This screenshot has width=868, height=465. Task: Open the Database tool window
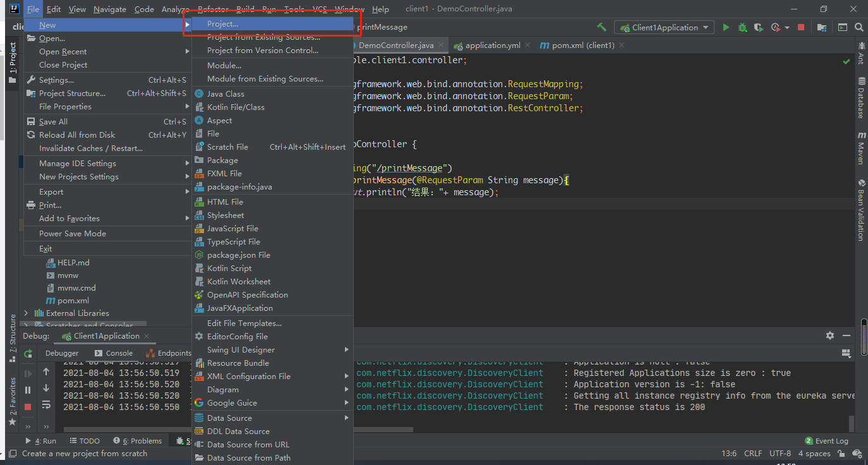tap(861, 99)
